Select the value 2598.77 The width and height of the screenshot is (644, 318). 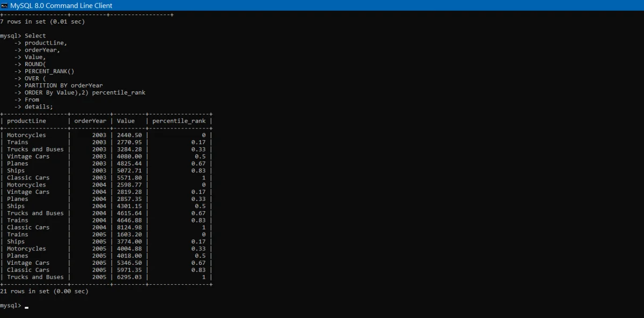pyautogui.click(x=129, y=185)
